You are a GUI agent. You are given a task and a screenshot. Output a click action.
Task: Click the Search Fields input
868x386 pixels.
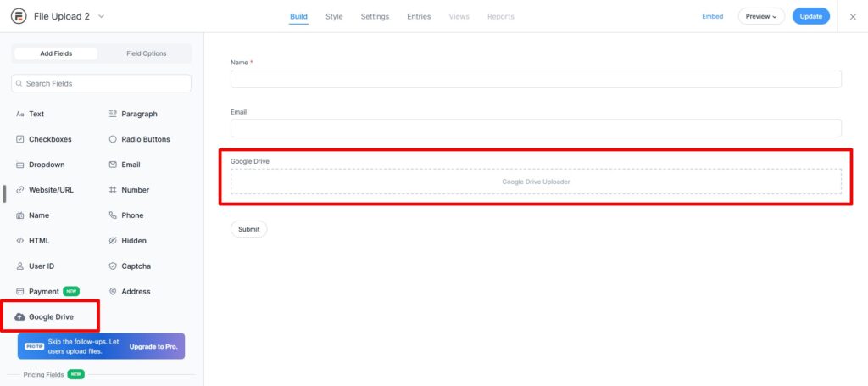102,84
